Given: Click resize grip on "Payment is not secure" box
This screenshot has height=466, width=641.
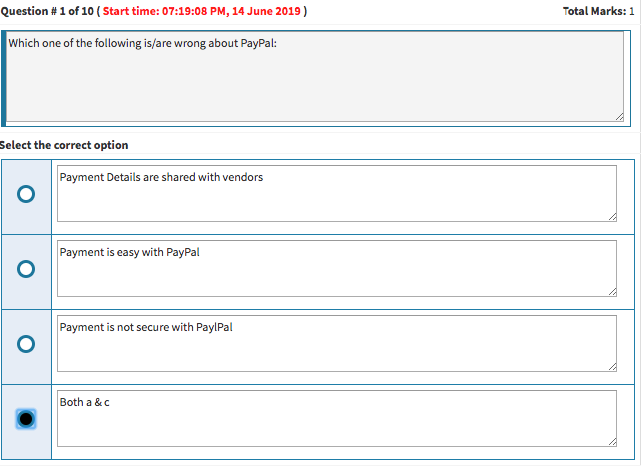Looking at the screenshot, I should [x=611, y=366].
